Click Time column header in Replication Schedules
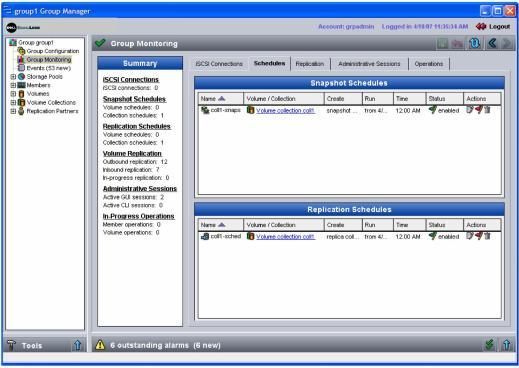Screen dimensions: 519x368 coord(409,225)
